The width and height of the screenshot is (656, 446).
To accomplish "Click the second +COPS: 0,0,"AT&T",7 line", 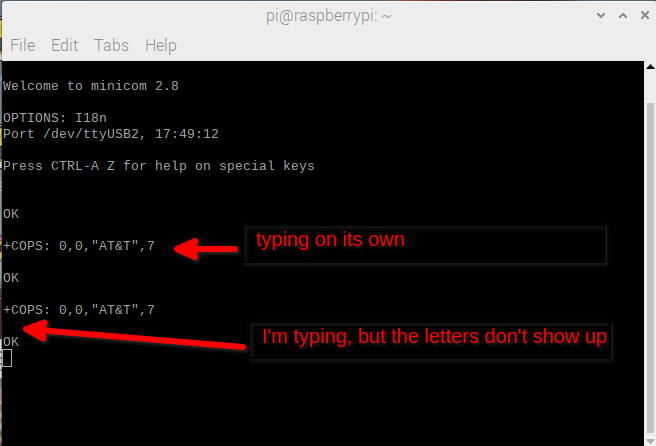I will (x=79, y=310).
